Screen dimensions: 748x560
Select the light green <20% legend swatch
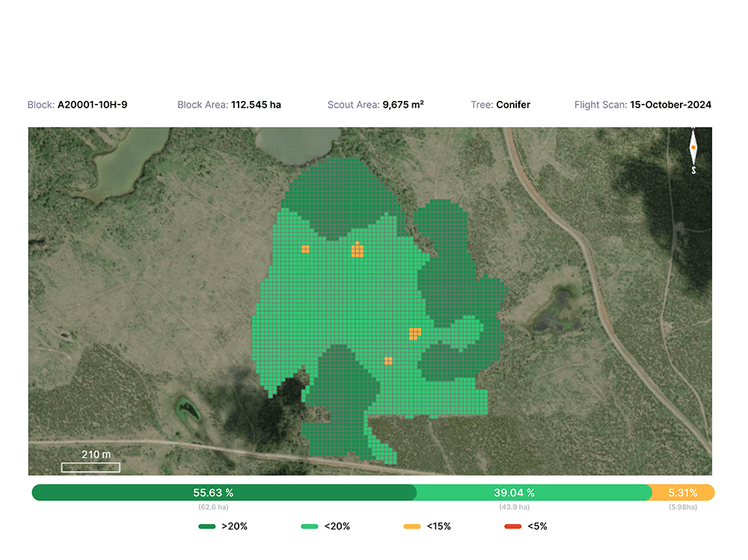310,526
